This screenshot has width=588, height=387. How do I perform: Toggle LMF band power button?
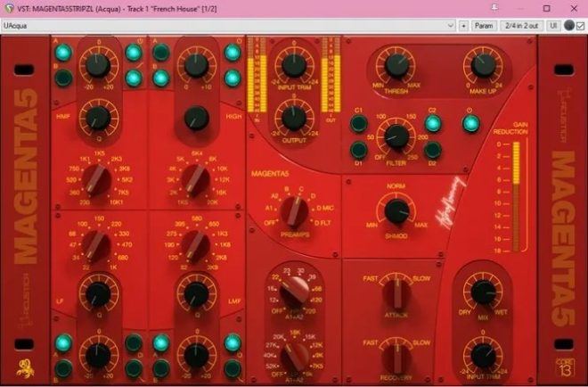point(233,343)
